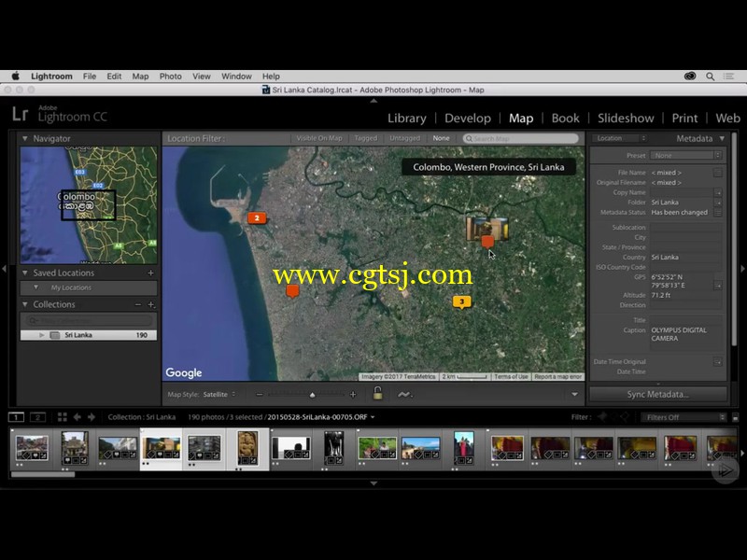
Task: Open the Notification Center list icon
Action: [728, 77]
